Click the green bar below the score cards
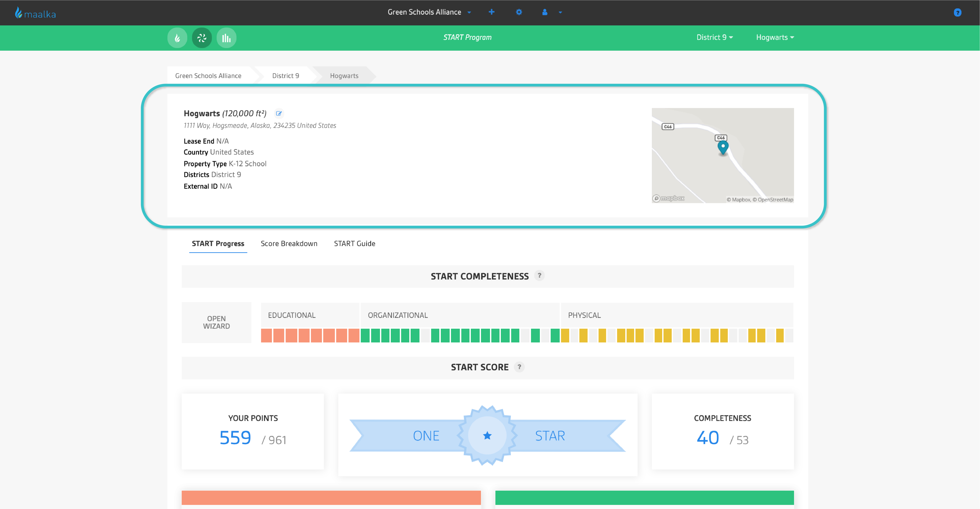The image size is (980, 509). tap(644, 498)
